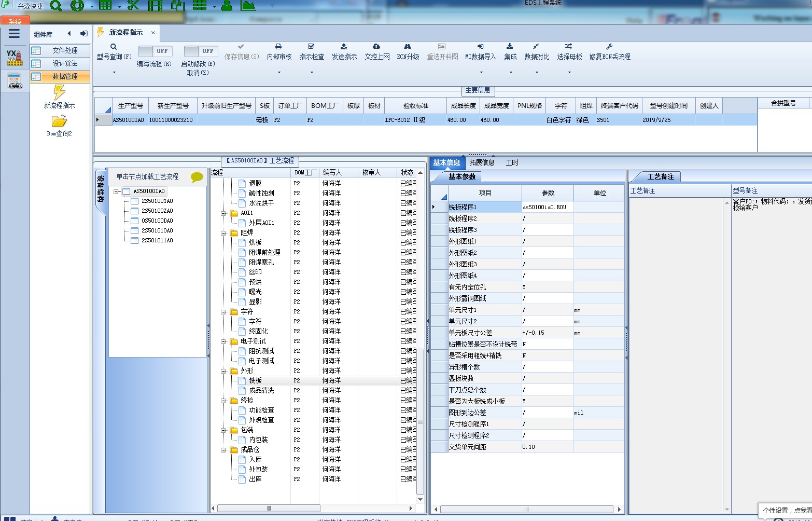The width and height of the screenshot is (812, 521).
Task: Click the ECN升级 toolbar icon
Action: pos(408,47)
